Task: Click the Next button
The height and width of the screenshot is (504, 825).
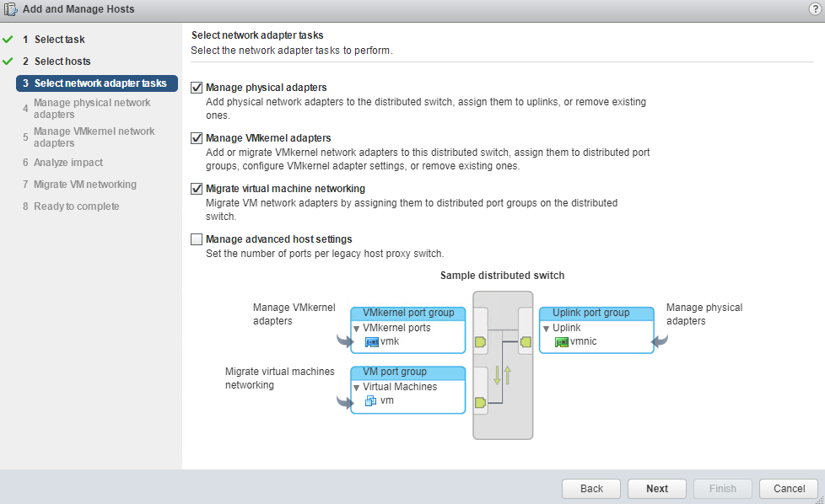Action: pyautogui.click(x=657, y=489)
